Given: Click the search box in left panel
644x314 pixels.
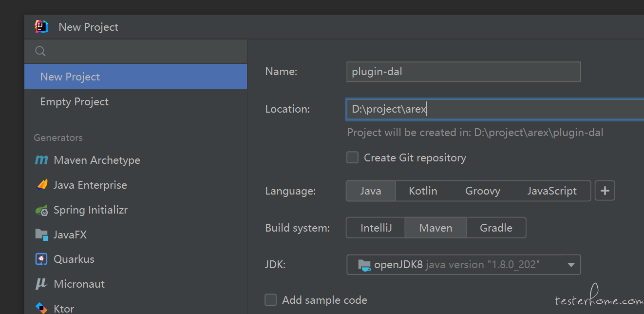Looking at the screenshot, I should point(136,51).
